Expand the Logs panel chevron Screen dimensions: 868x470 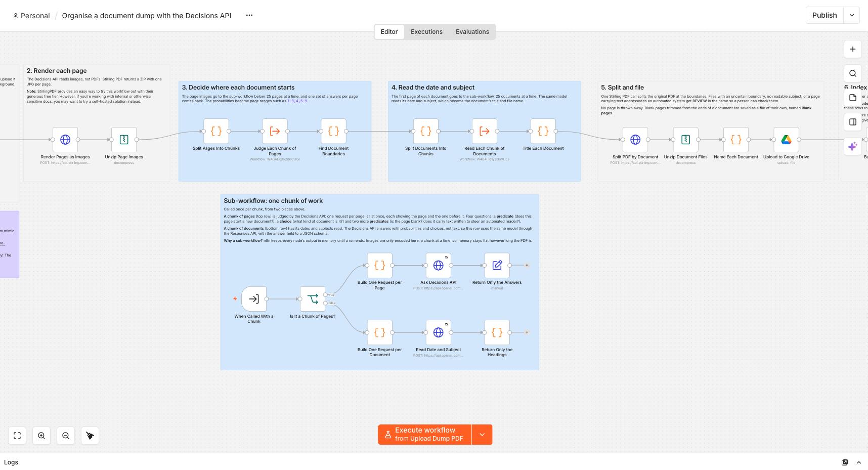pyautogui.click(x=859, y=462)
